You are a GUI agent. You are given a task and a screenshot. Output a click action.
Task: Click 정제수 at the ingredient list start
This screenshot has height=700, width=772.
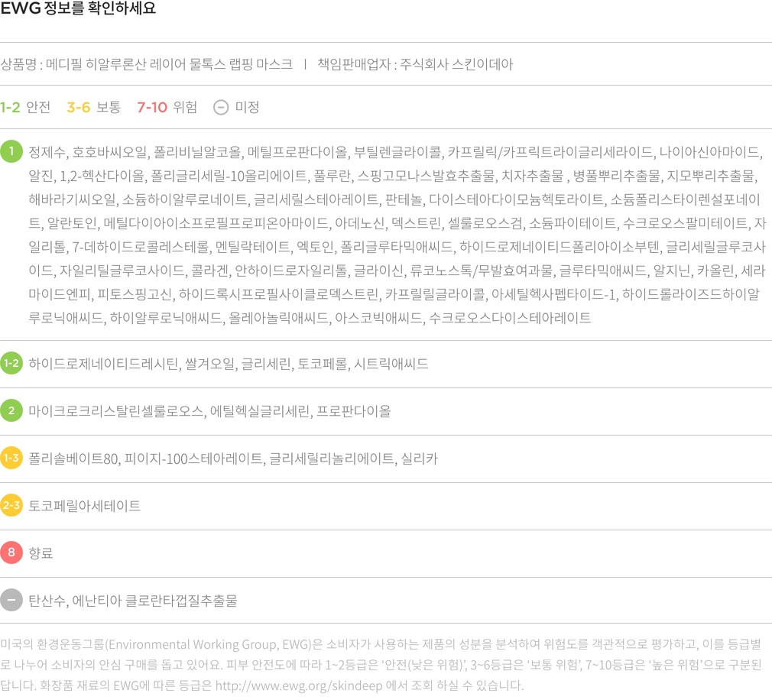point(47,151)
